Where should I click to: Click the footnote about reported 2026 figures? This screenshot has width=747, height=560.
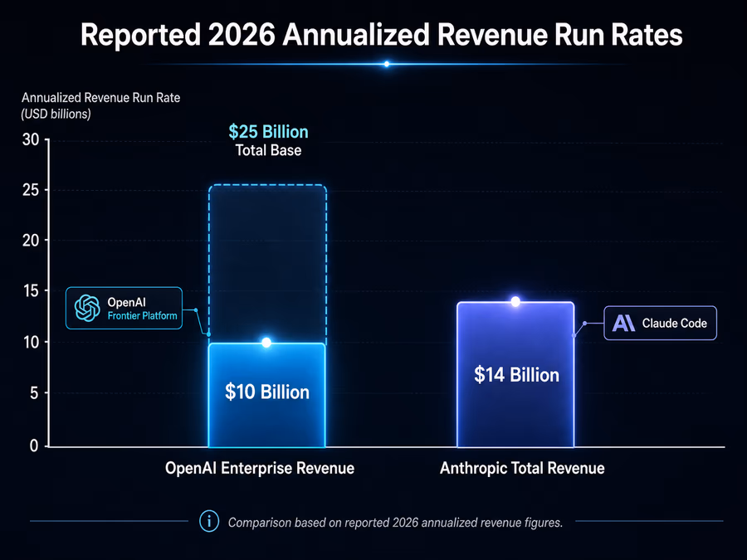click(x=395, y=523)
